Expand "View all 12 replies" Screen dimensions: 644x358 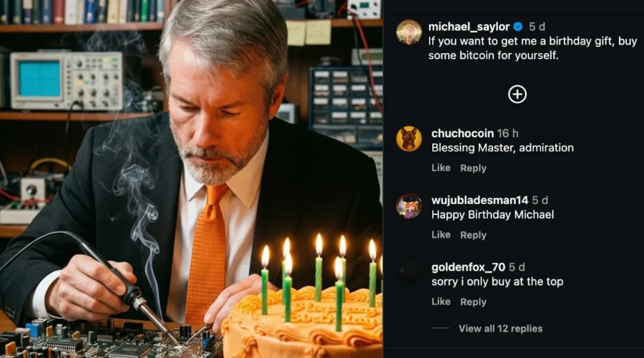[500, 328]
